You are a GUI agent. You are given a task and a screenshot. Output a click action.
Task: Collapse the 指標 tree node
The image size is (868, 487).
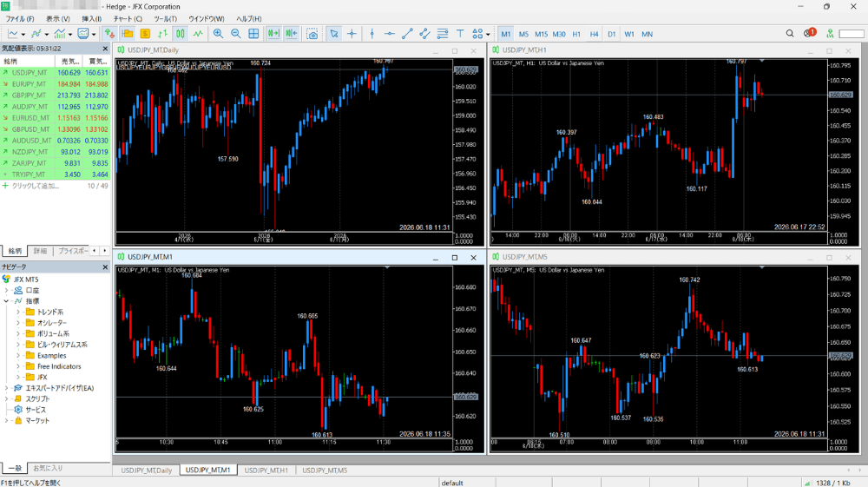(x=7, y=301)
